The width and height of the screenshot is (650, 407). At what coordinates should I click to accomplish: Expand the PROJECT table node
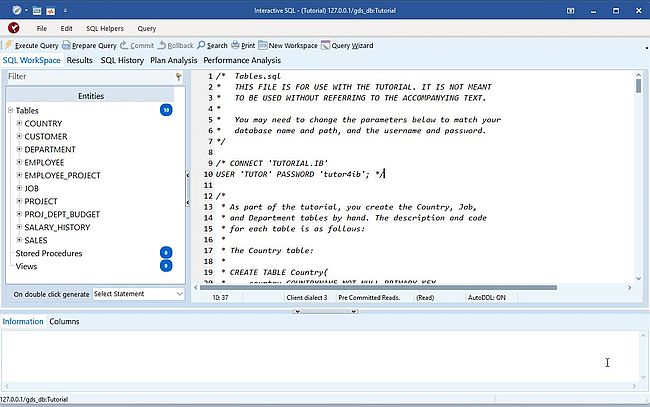[x=19, y=201]
